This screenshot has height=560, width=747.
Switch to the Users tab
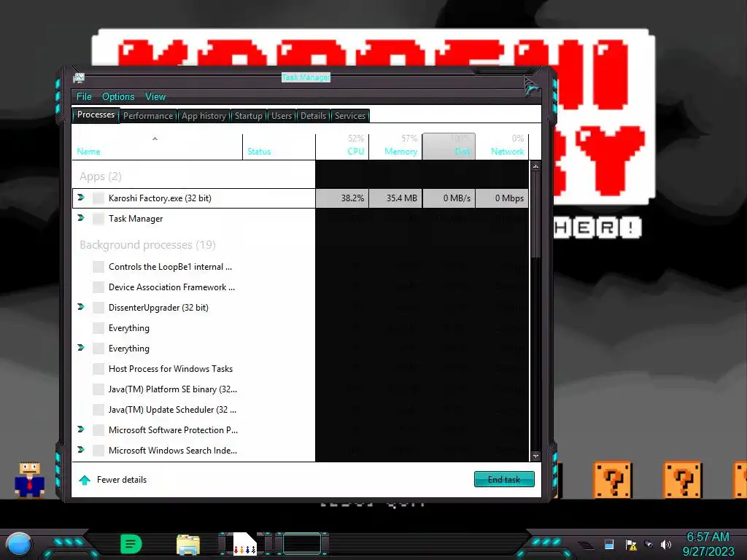click(x=282, y=116)
